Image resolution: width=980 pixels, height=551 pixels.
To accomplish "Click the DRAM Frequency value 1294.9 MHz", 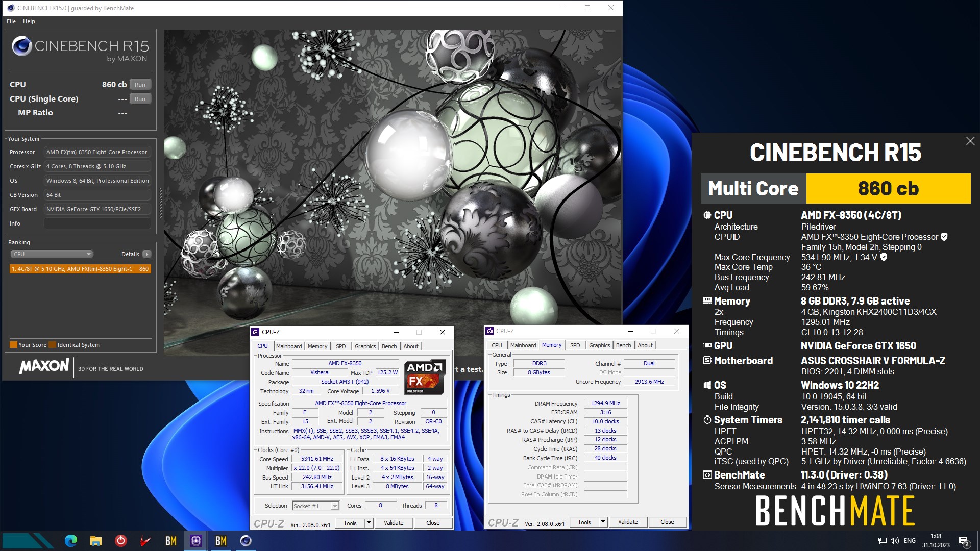I will point(605,404).
